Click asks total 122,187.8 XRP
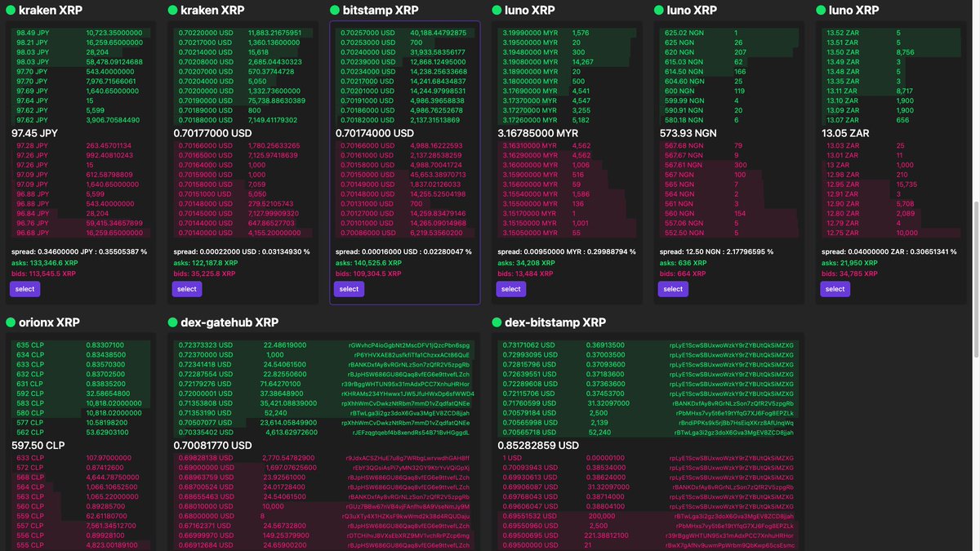The width and height of the screenshot is (980, 551). pos(205,263)
